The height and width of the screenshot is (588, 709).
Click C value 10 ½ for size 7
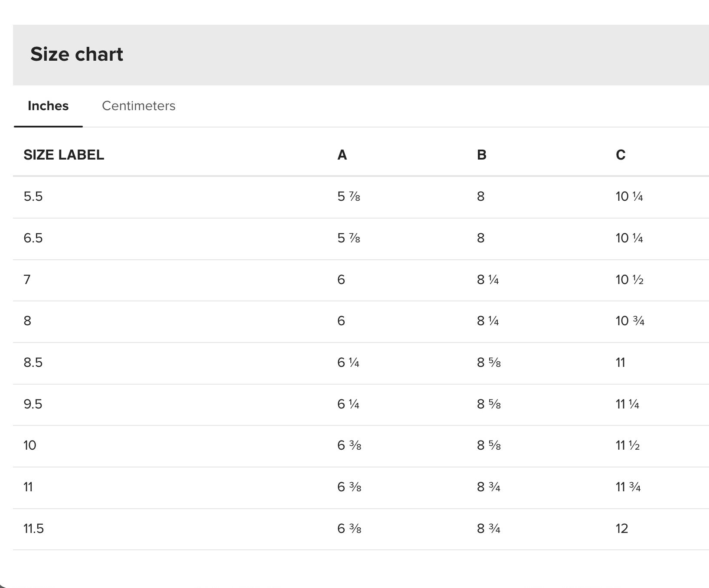(x=629, y=280)
